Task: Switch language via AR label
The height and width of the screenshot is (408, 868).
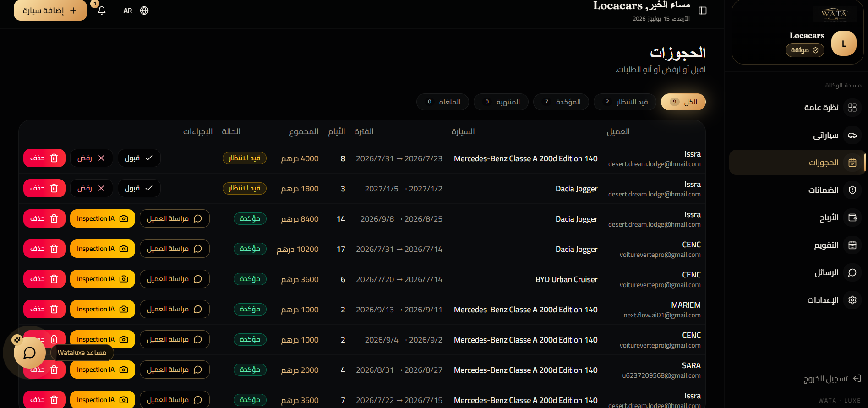Action: point(128,11)
